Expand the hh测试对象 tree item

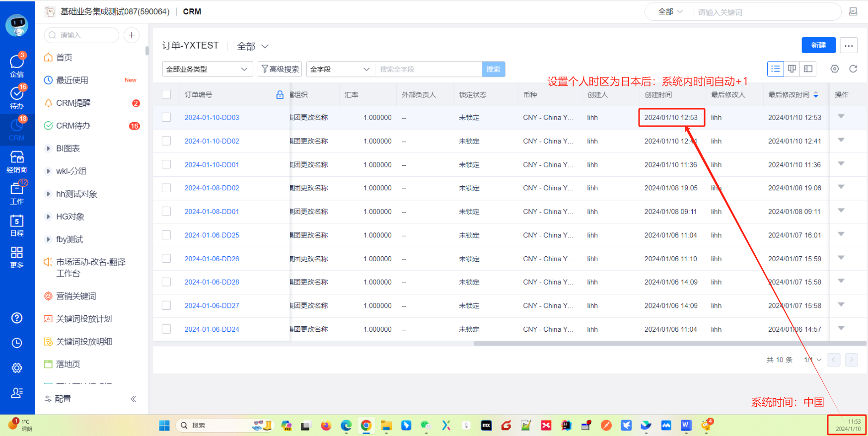click(48, 194)
